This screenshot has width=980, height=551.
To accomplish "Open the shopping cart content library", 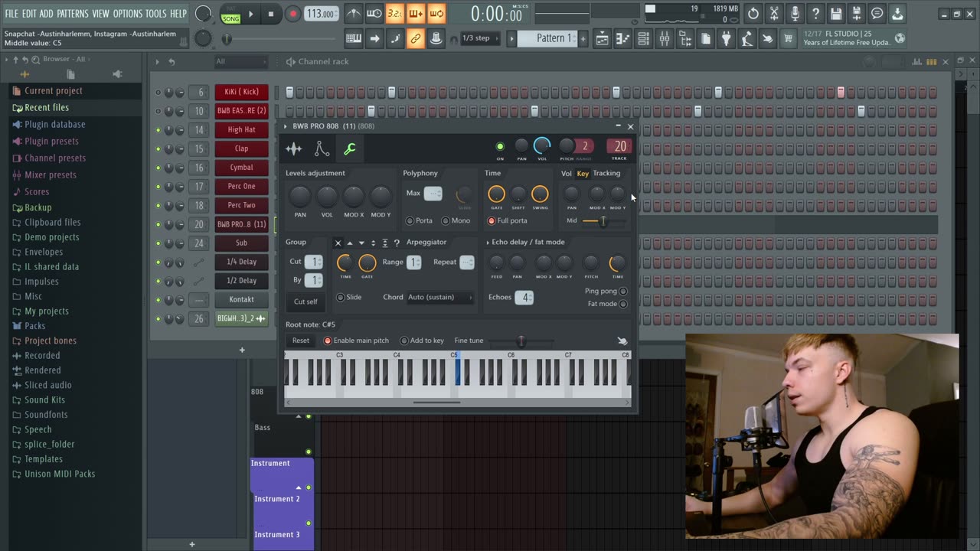I will pos(789,38).
